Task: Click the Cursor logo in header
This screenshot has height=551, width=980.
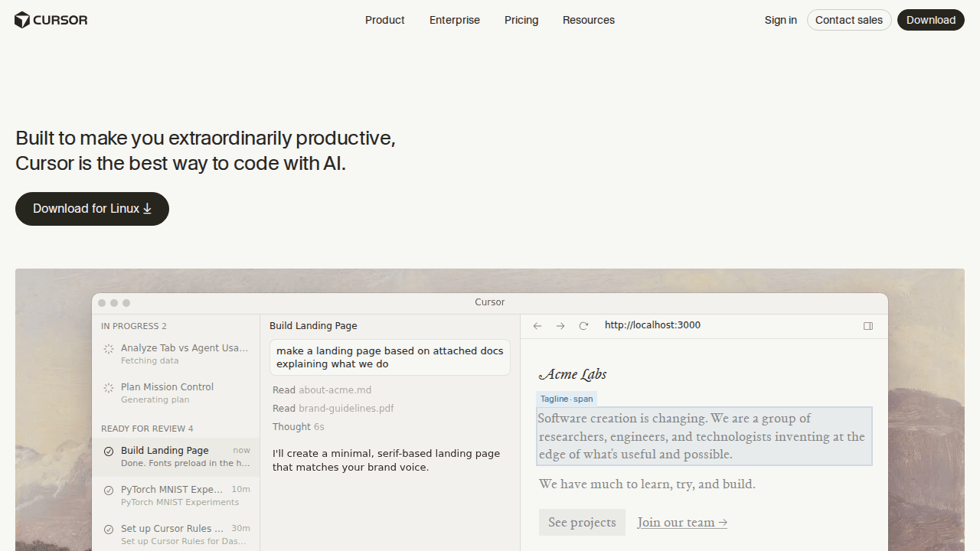Action: tap(51, 20)
